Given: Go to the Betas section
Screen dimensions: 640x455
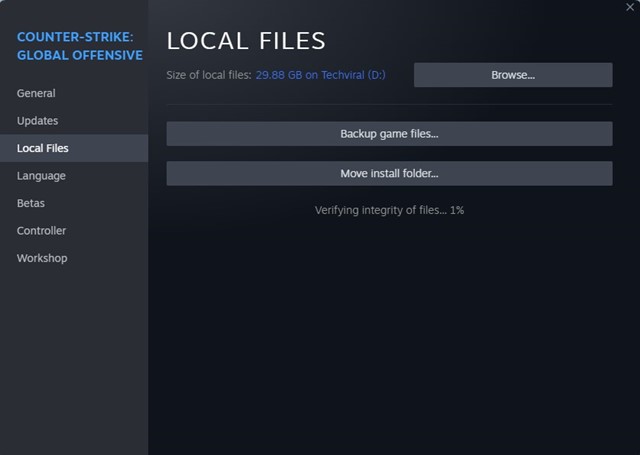Looking at the screenshot, I should pos(31,203).
